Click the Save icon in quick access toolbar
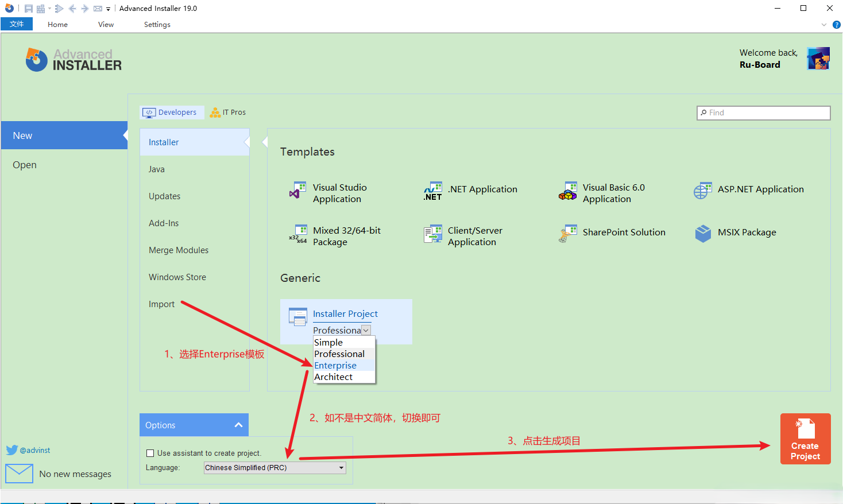 tap(28, 9)
